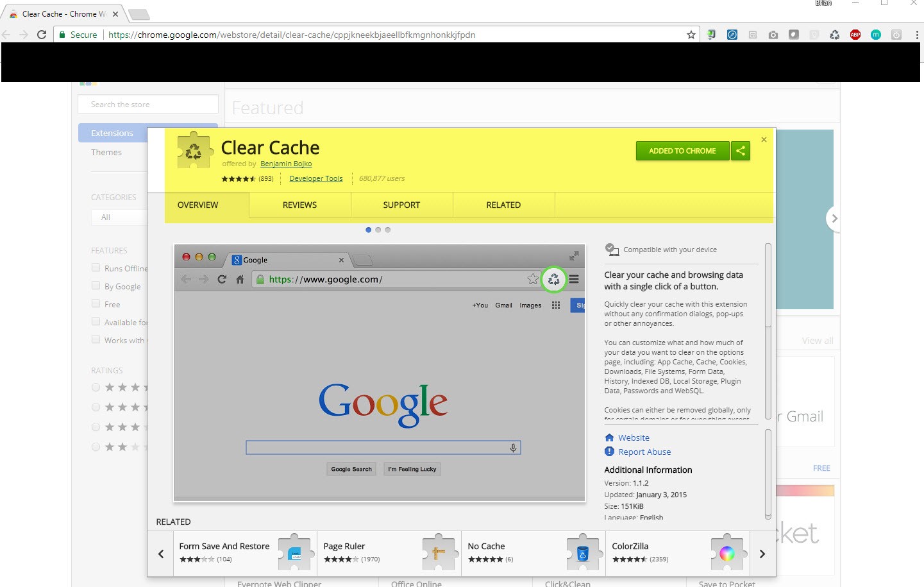Click the ADDED TO CHROME button

(682, 151)
